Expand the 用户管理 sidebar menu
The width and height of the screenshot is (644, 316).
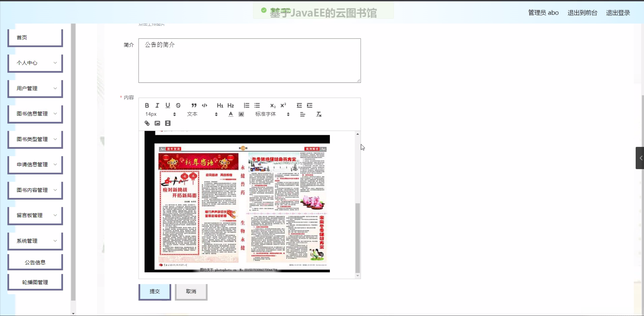[35, 88]
